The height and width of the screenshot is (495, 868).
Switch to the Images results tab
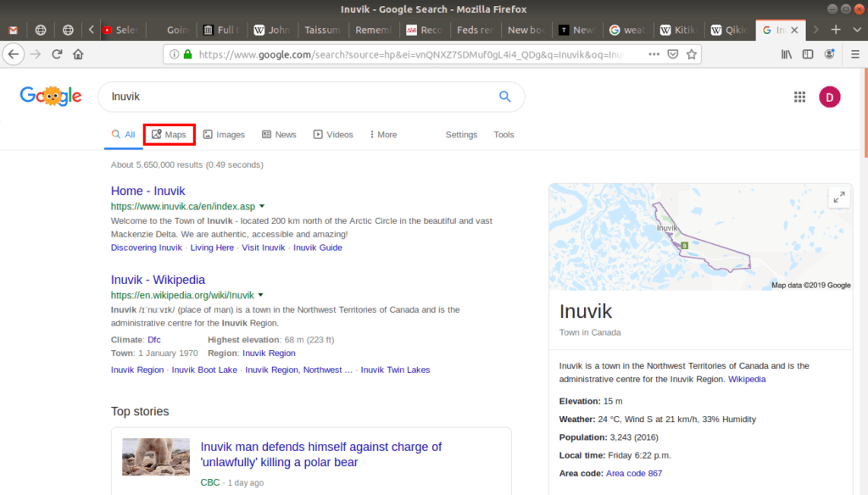point(224,135)
